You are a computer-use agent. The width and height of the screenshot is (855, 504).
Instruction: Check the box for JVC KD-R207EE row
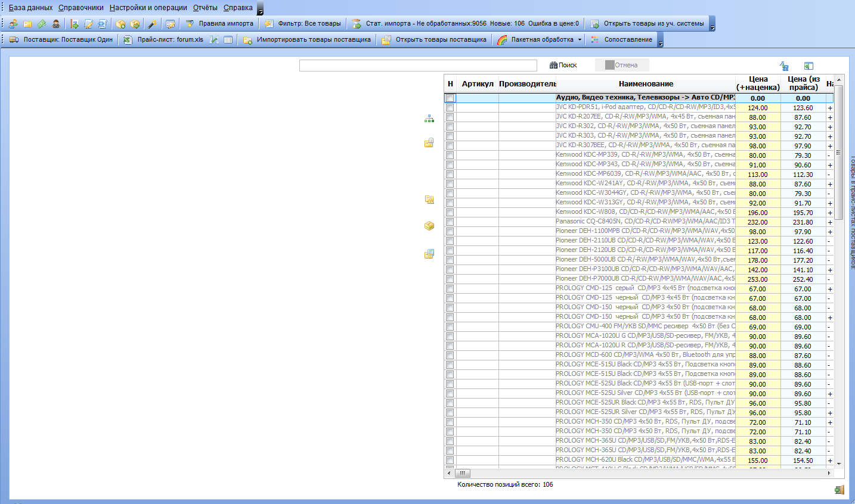pos(450,117)
